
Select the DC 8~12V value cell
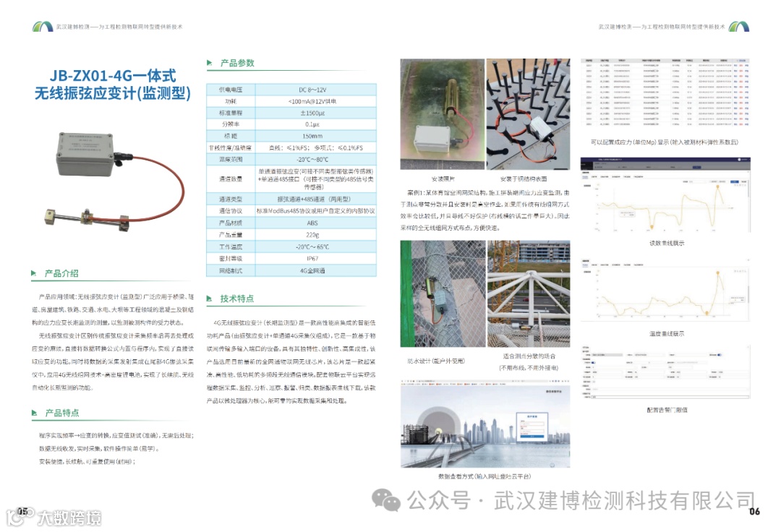click(x=316, y=90)
